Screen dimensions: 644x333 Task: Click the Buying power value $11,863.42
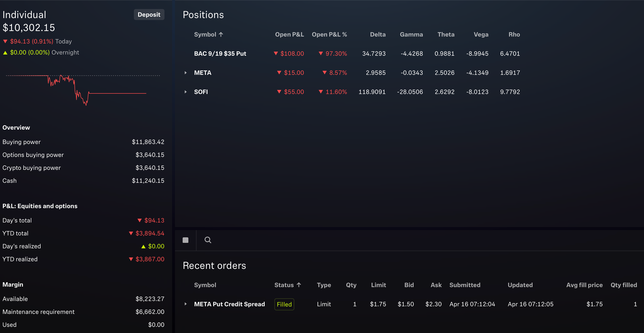click(x=148, y=142)
